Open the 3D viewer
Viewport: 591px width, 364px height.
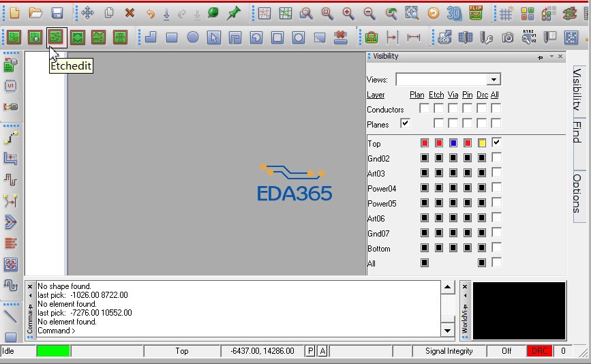(454, 13)
